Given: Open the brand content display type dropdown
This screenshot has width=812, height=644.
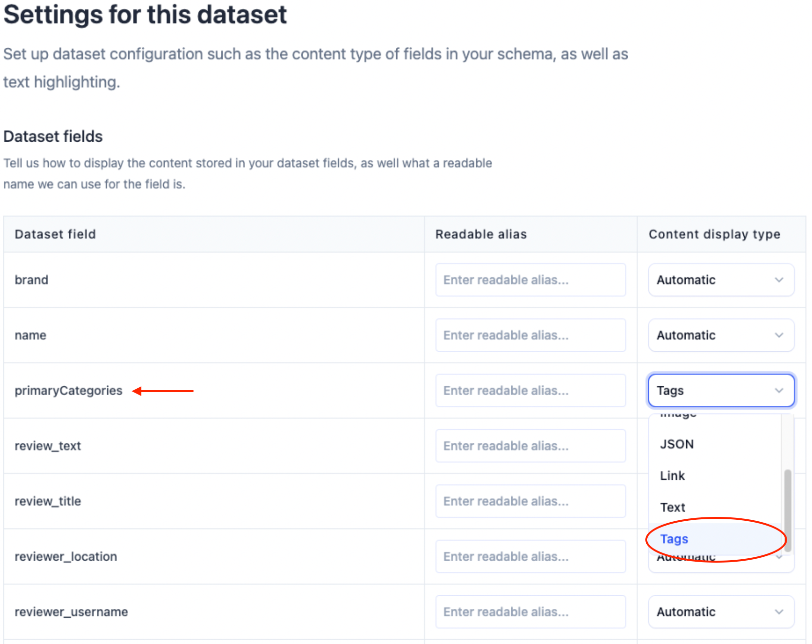Looking at the screenshot, I should tap(720, 280).
